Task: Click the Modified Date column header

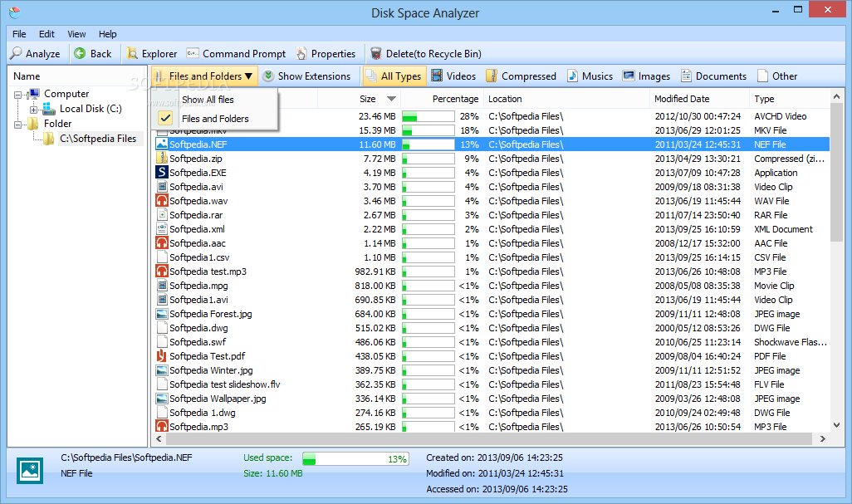Action: [x=699, y=99]
